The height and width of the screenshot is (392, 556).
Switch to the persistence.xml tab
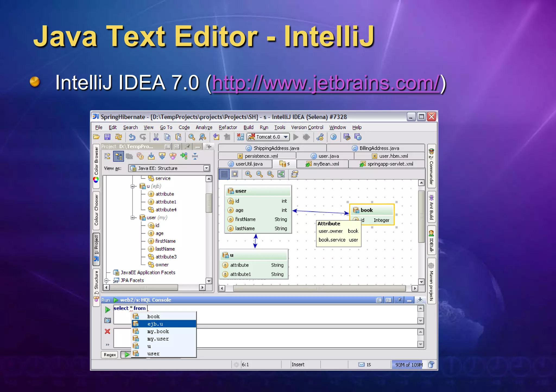(257, 156)
